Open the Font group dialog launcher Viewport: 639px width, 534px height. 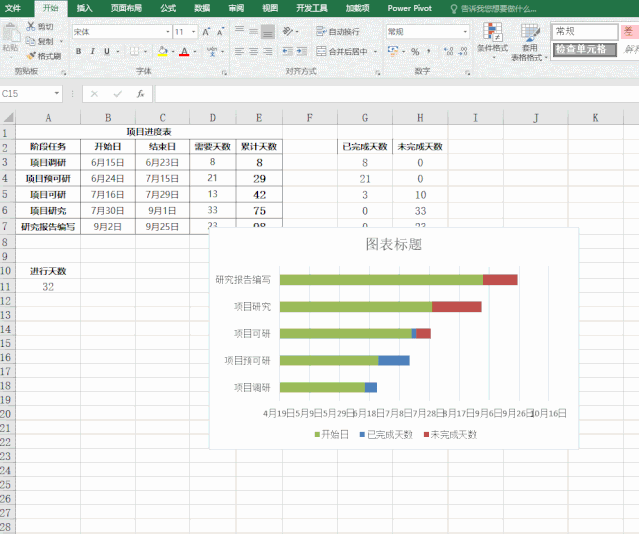click(x=225, y=73)
